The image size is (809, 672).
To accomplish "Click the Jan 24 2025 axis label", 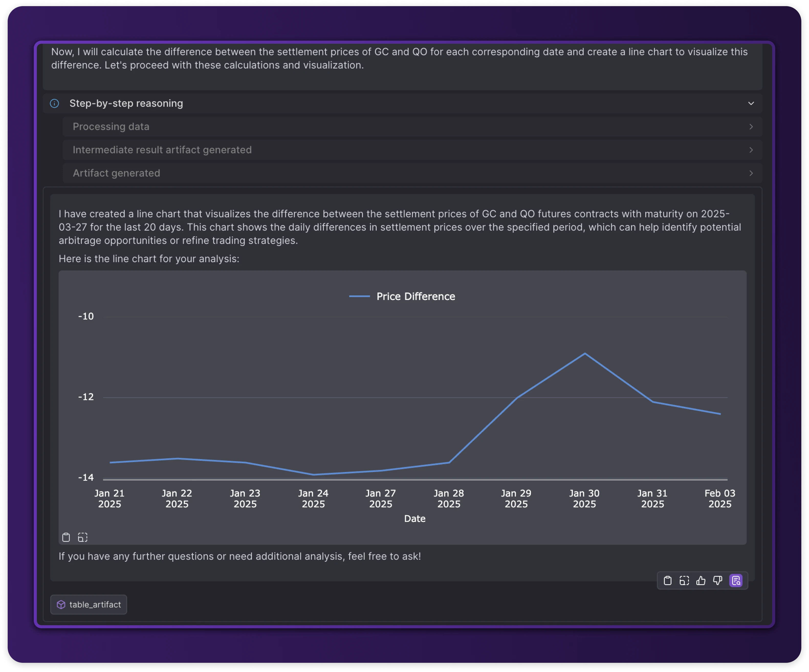I will click(313, 498).
